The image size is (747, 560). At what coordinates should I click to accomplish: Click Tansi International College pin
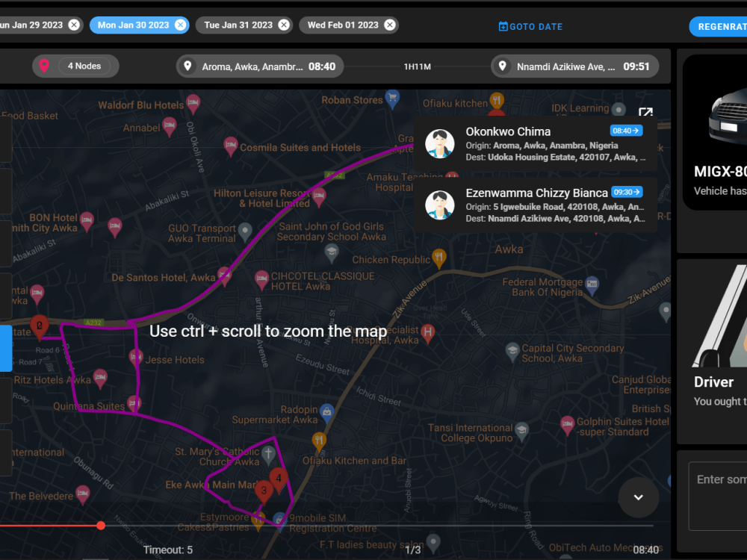click(522, 431)
